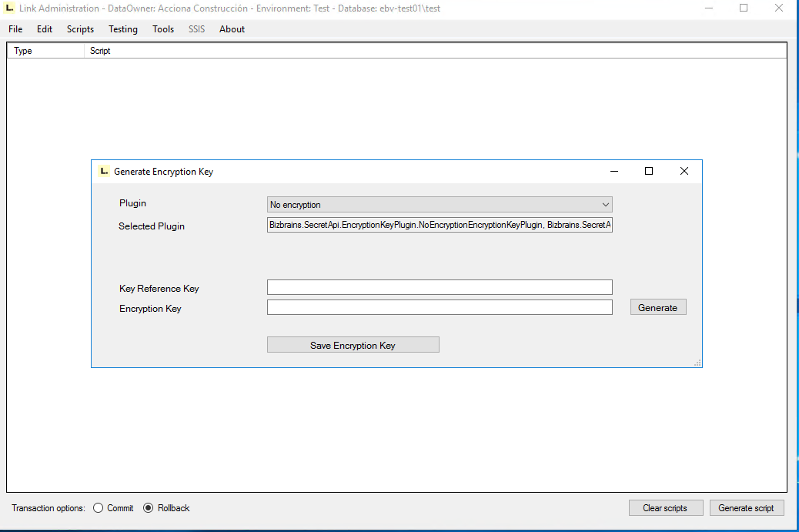Click the Link Administration app icon in title bar
The width and height of the screenshot is (799, 532).
[x=8, y=8]
